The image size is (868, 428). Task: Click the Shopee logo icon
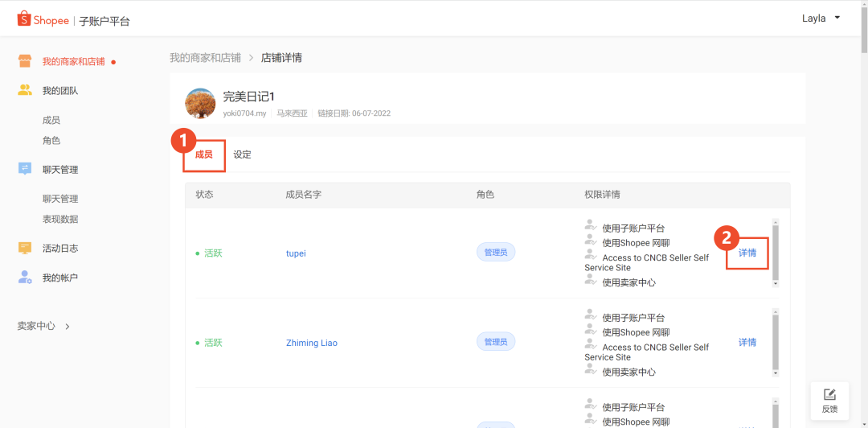click(23, 19)
